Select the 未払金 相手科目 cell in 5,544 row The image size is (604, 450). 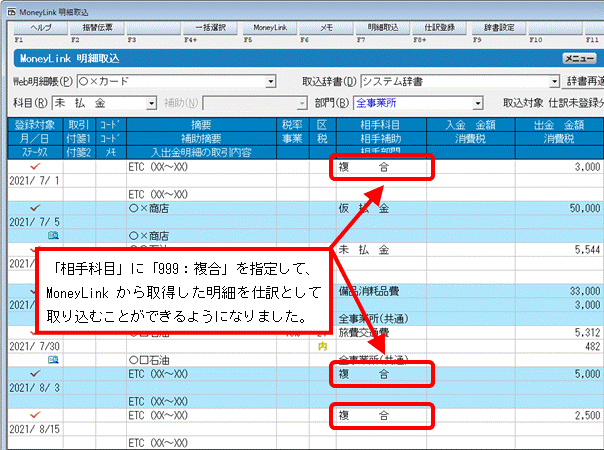click(381, 250)
